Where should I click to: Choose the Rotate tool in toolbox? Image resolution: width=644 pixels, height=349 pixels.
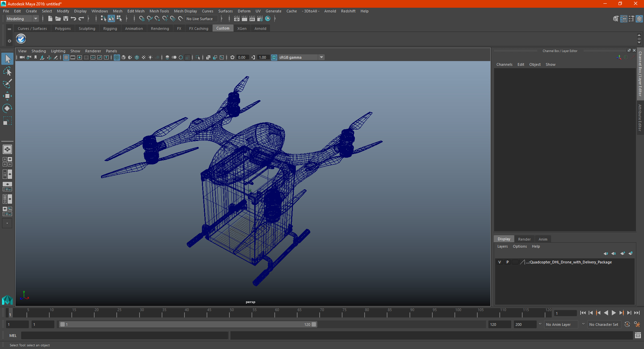7,108
